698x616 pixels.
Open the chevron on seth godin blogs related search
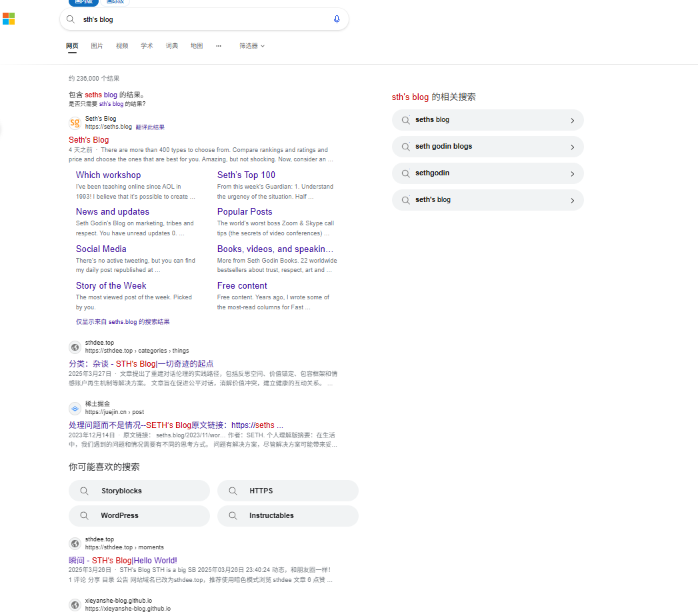coord(573,147)
